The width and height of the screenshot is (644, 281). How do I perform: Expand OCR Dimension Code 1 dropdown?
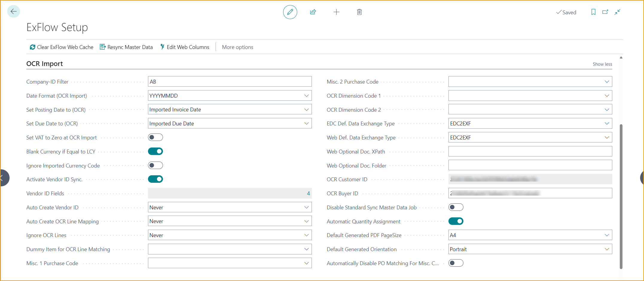[x=607, y=96]
